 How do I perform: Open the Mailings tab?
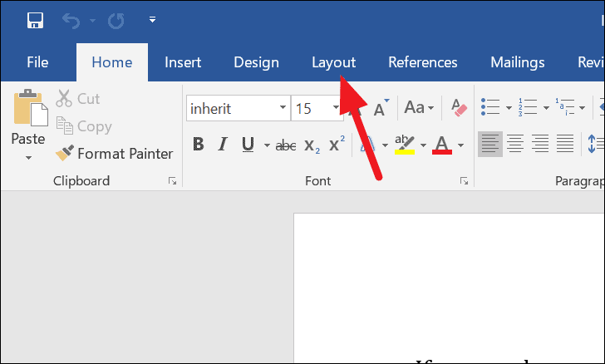coord(518,62)
